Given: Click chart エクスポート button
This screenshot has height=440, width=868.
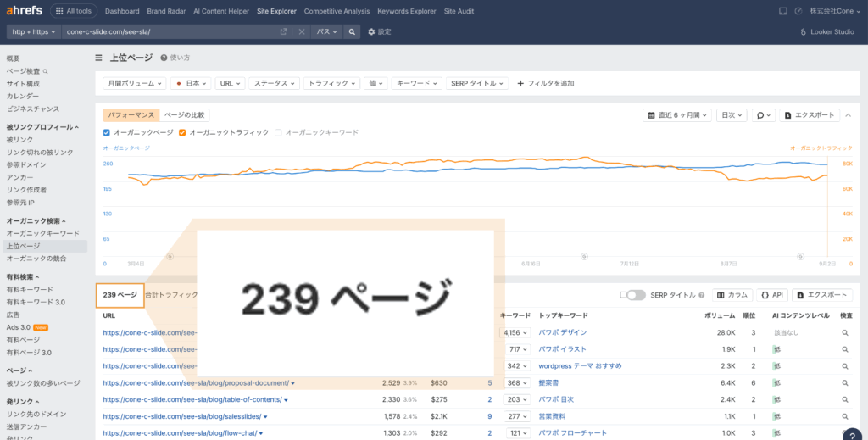Looking at the screenshot, I should pos(810,115).
